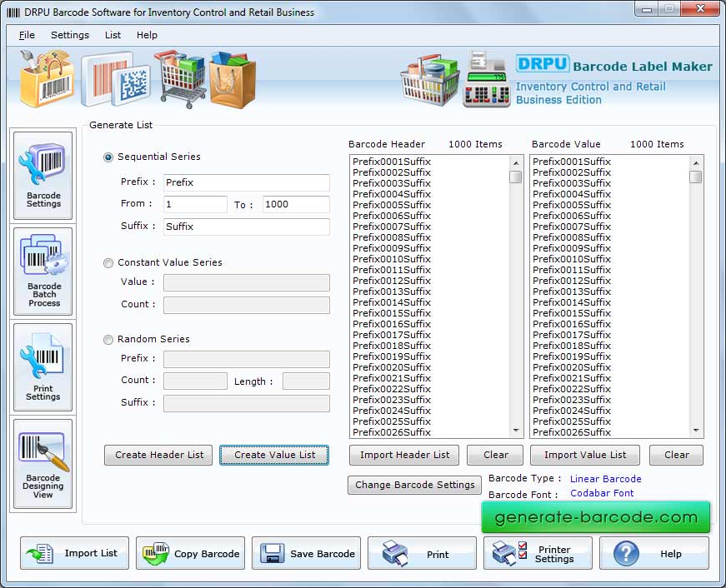This screenshot has width=726, height=588.
Task: Click the Change Barcode Settings button
Action: (x=414, y=485)
